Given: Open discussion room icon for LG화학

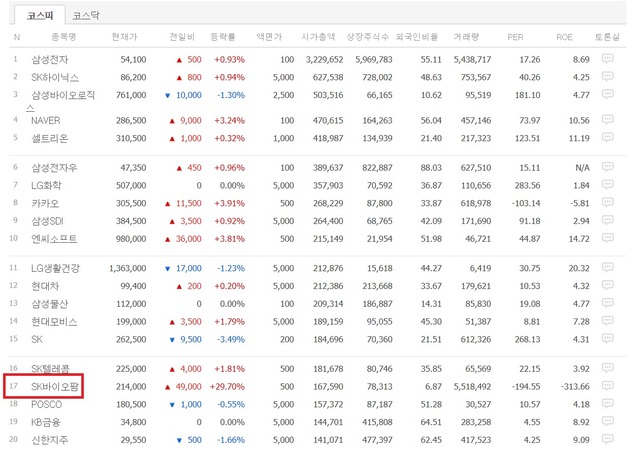Looking at the screenshot, I should [x=607, y=185].
